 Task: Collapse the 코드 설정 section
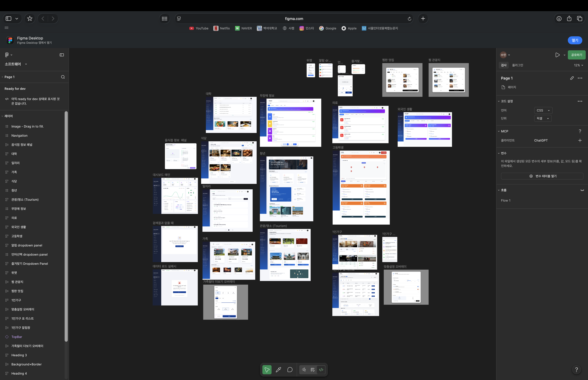point(498,101)
